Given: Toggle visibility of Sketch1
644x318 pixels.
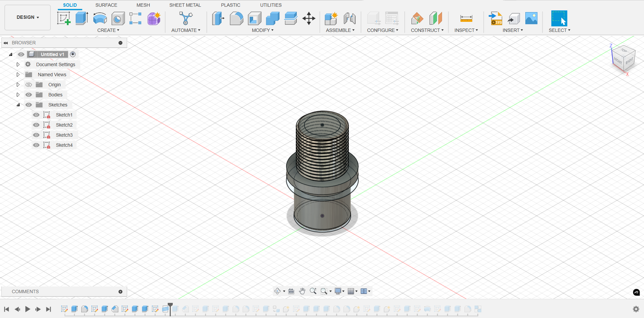Looking at the screenshot, I should click(x=36, y=115).
